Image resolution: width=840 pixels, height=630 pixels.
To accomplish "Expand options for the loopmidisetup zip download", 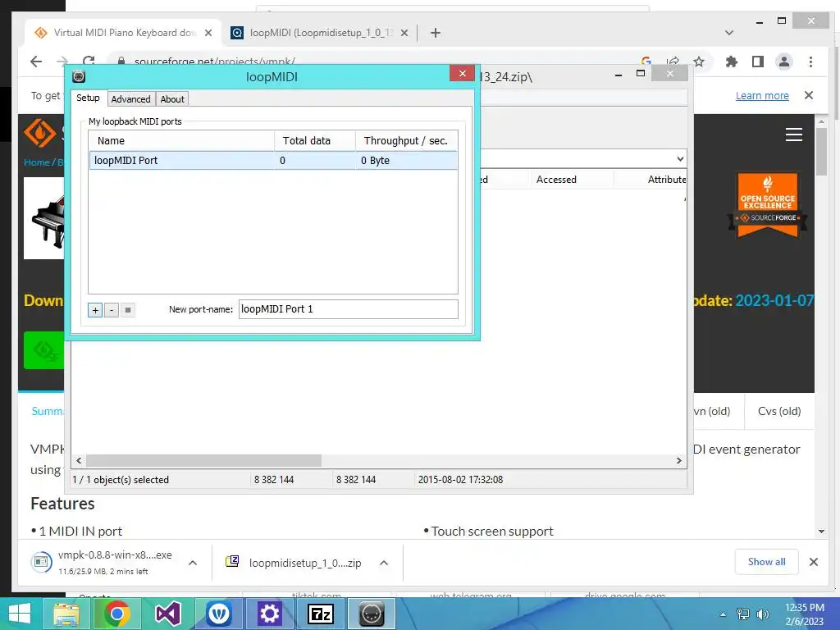I will coord(384,563).
